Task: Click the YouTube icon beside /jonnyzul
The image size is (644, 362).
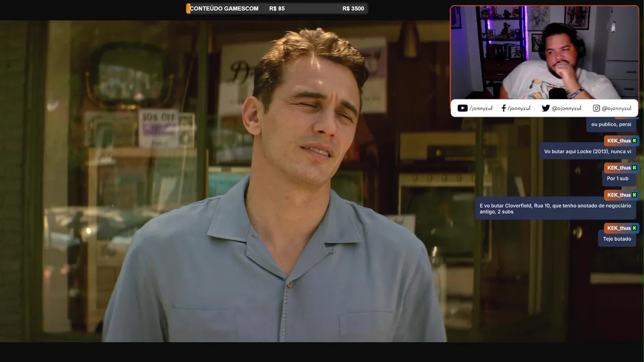Action: point(462,108)
